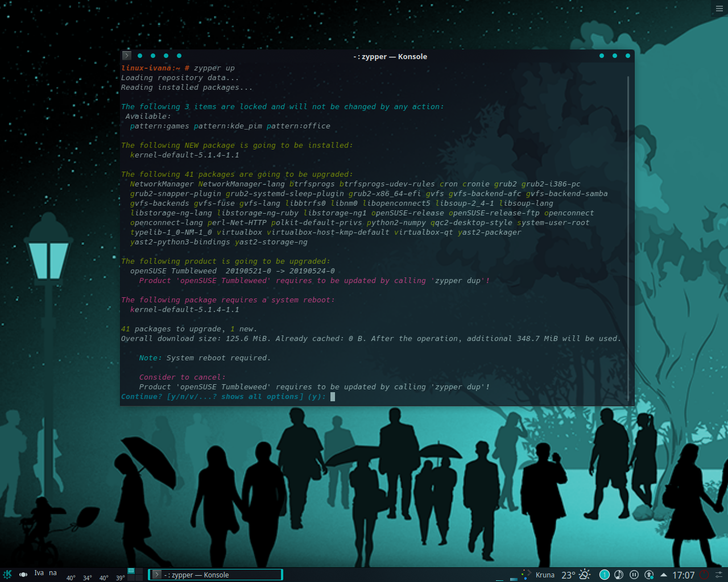The height and width of the screenshot is (582, 728).
Task: Click the red power/logout icon
Action: coord(704,575)
